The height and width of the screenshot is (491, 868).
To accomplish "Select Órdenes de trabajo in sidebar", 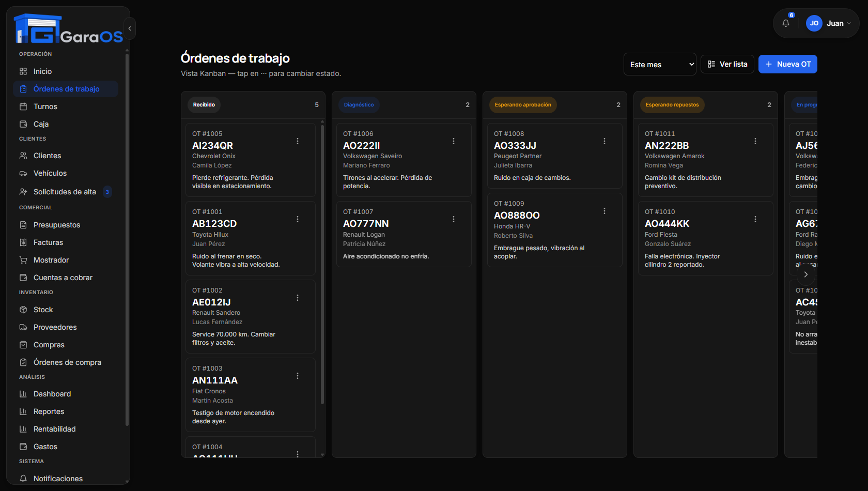I will coord(66,89).
